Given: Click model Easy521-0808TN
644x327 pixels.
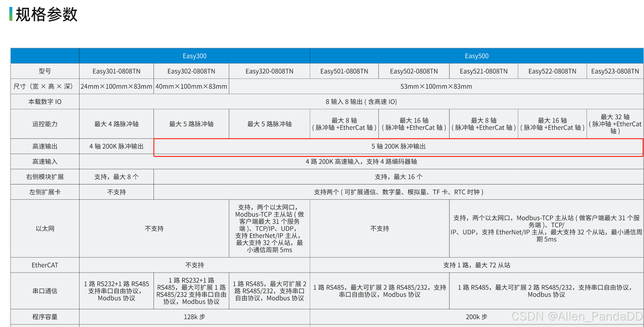Looking at the screenshot, I should [484, 71].
